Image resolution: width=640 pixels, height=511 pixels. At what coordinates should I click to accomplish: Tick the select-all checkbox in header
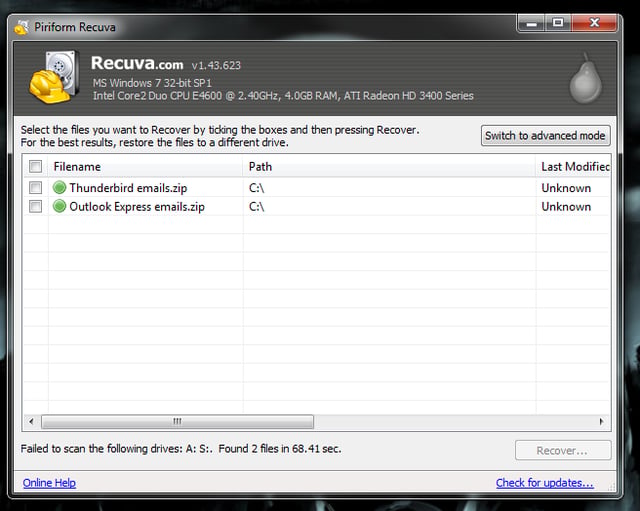pyautogui.click(x=36, y=166)
